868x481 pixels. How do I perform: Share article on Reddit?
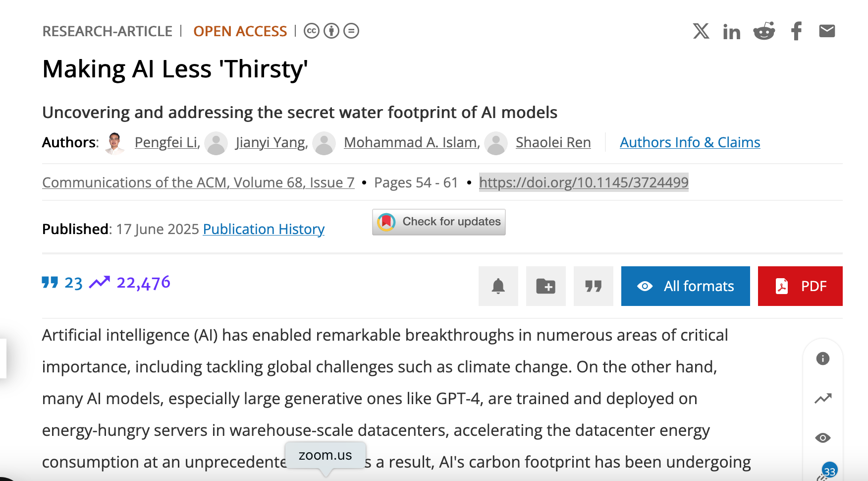(x=764, y=31)
